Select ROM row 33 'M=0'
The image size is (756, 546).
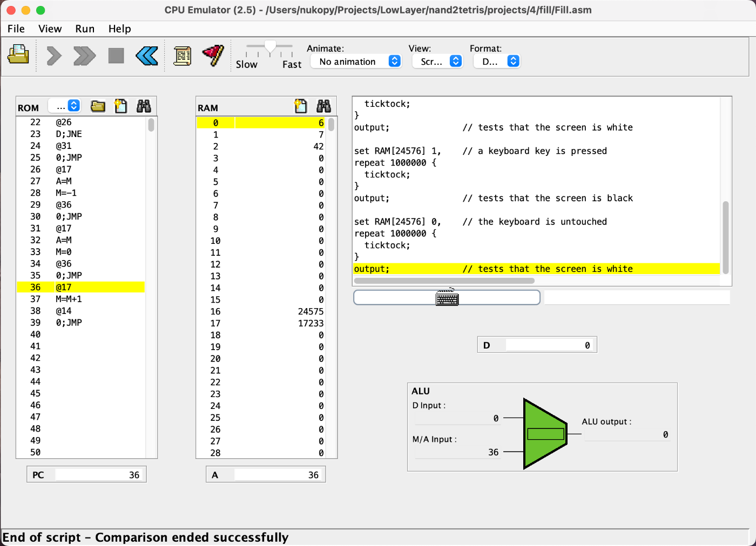click(x=81, y=252)
